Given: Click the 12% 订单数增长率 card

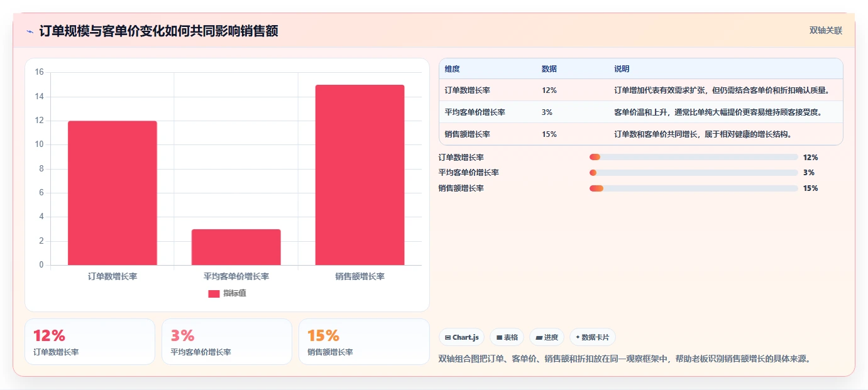Looking at the screenshot, I should coord(90,342).
